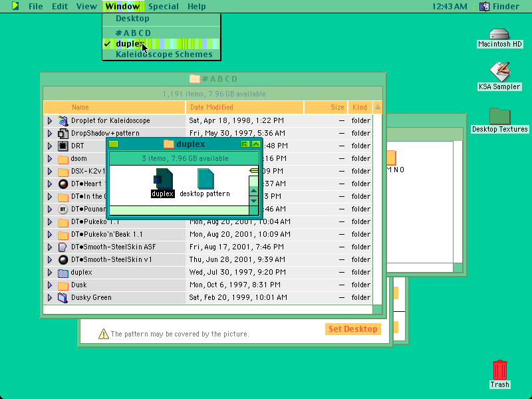Open the View menu

pyautogui.click(x=86, y=7)
